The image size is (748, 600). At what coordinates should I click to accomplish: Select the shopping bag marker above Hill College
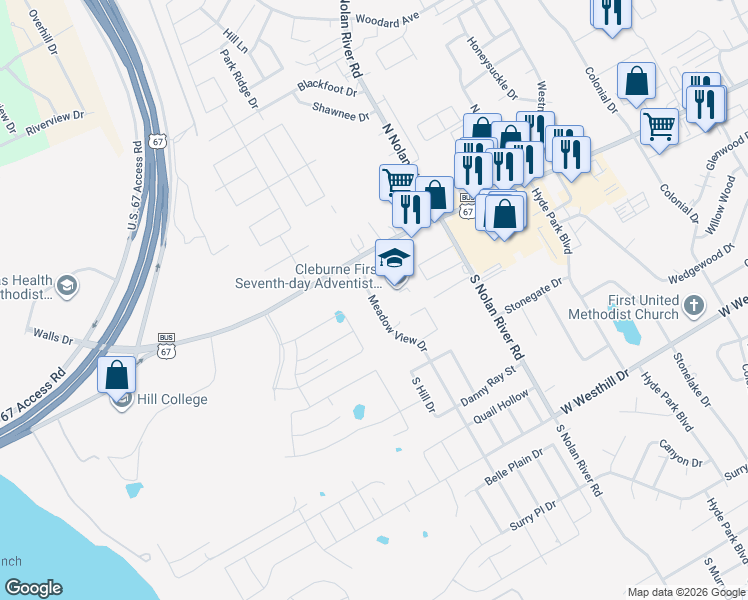coord(117,376)
